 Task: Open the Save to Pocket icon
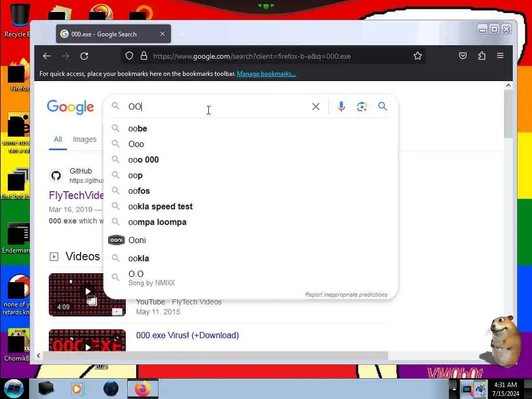click(x=463, y=56)
